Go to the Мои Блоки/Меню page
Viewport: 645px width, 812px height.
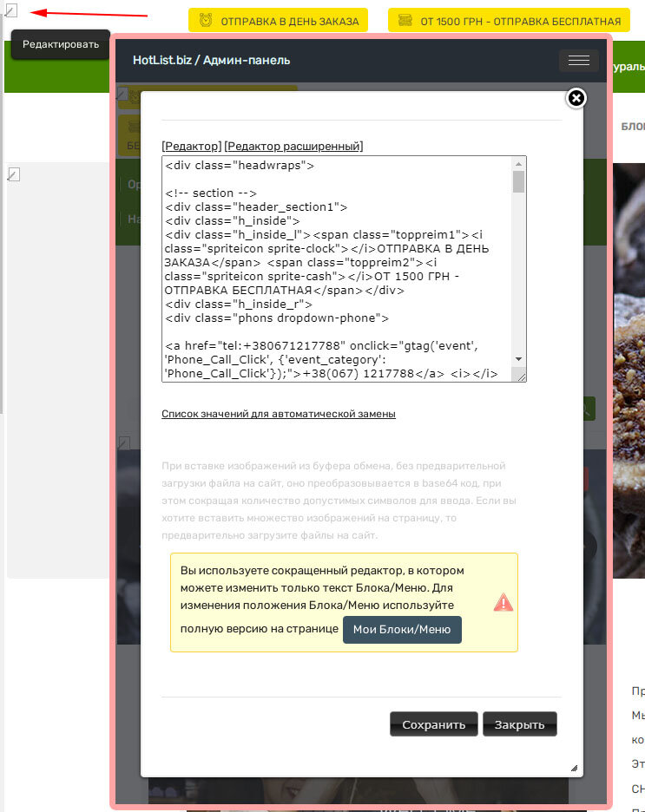click(402, 630)
